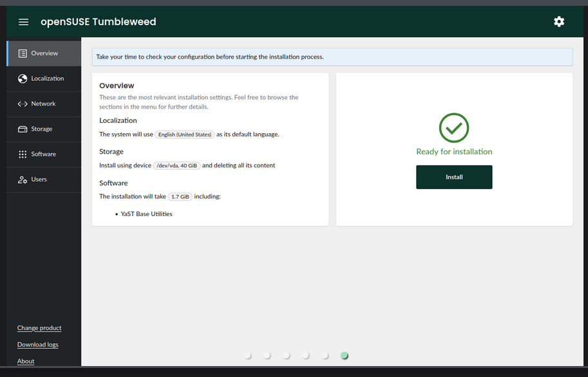Start installation with the Install button

coord(454,177)
